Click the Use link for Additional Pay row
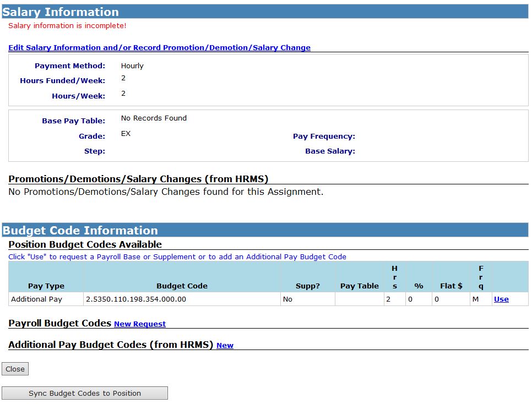Image resolution: width=532 pixels, height=404 pixels. (x=502, y=299)
